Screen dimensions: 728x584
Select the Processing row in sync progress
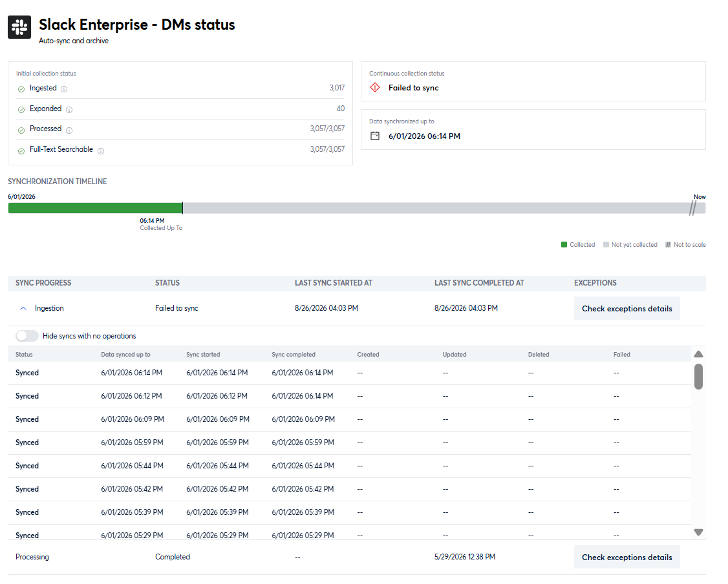click(357, 557)
